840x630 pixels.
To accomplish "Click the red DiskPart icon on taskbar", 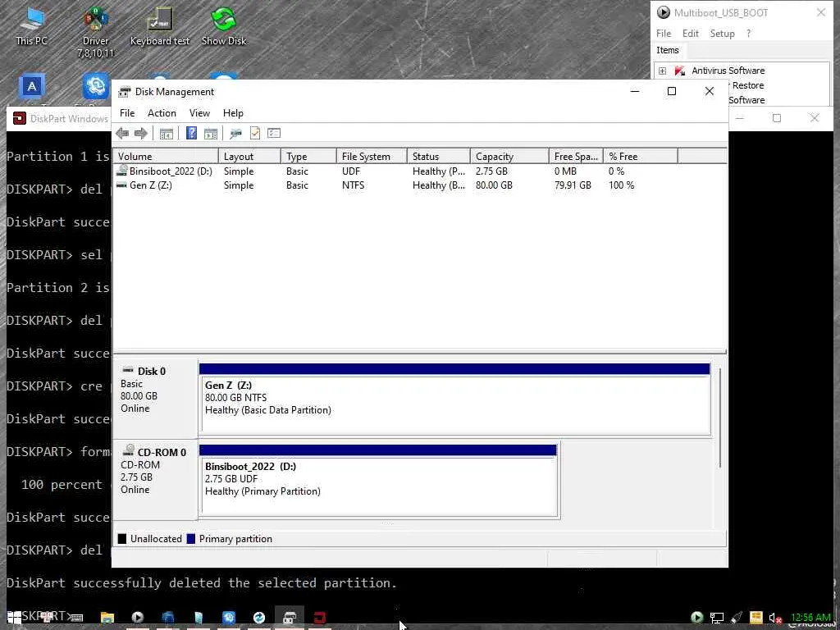I will coord(320,618).
